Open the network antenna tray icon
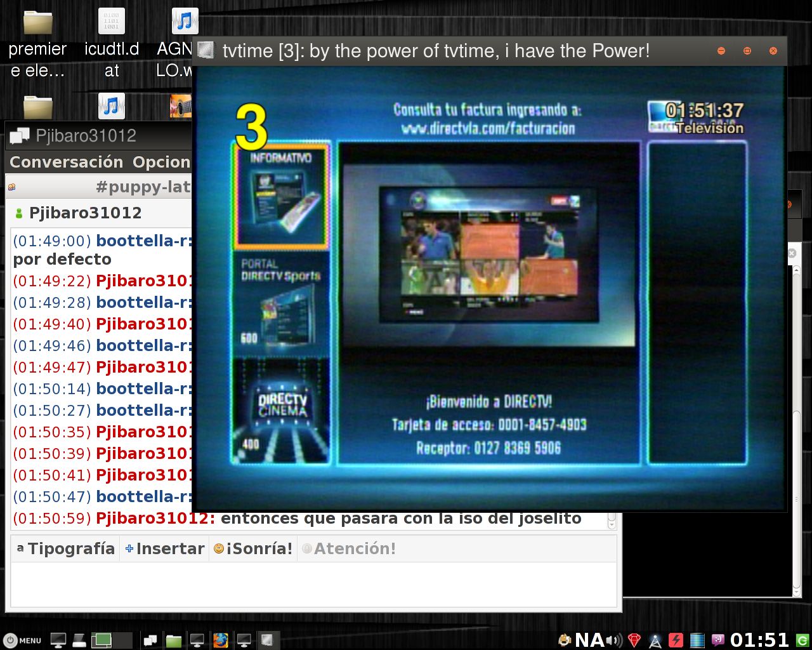Viewport: 812px width, 650px height. tap(655, 640)
